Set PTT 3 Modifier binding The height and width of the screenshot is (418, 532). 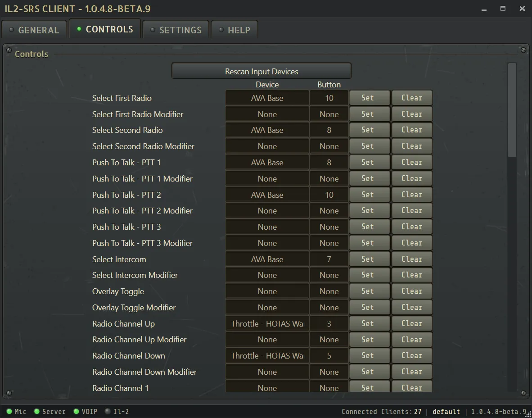click(x=370, y=243)
